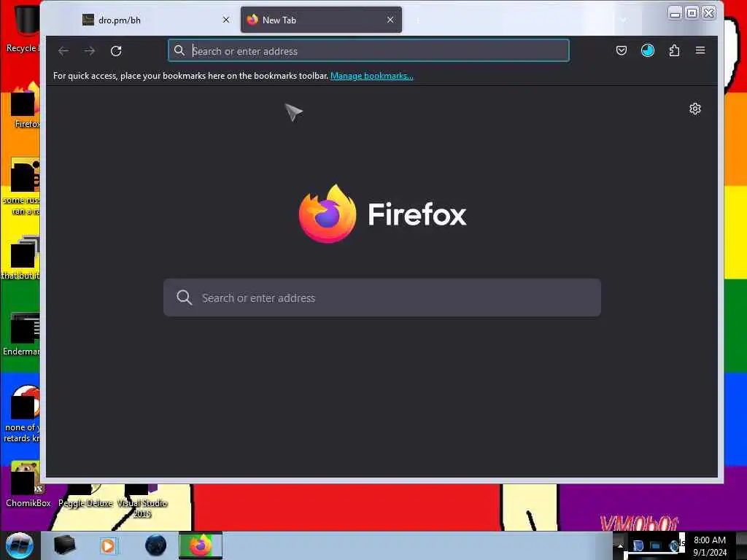The image size is (747, 560).
Task: Select the Visual Studio 2015 desktop icon
Action: pyautogui.click(x=142, y=501)
